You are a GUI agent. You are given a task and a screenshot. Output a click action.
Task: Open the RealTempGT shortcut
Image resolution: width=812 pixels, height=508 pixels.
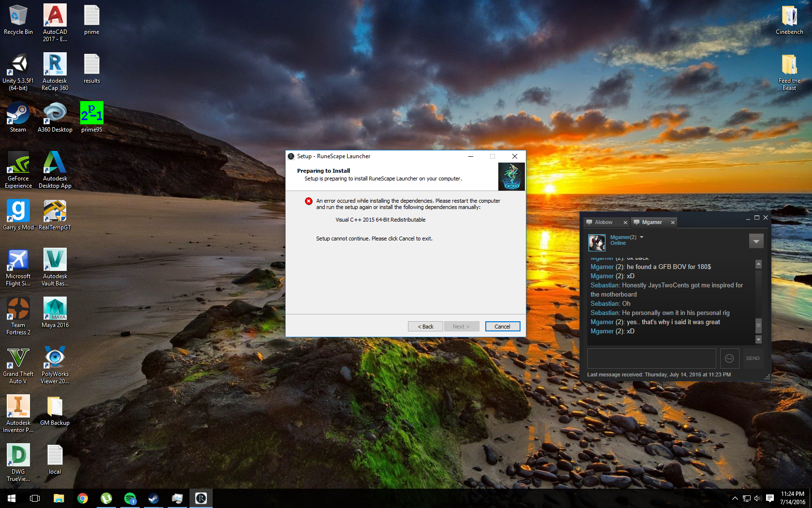click(x=55, y=215)
